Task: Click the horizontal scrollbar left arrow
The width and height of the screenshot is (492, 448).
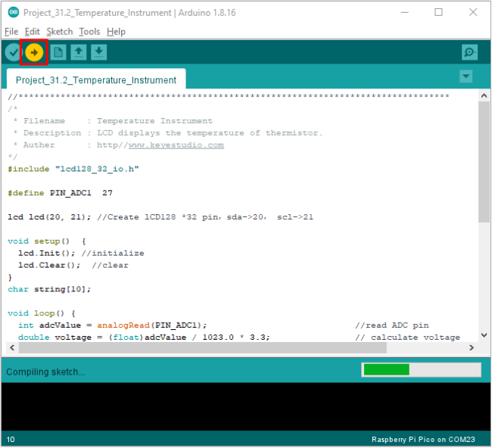Action: (x=12, y=348)
